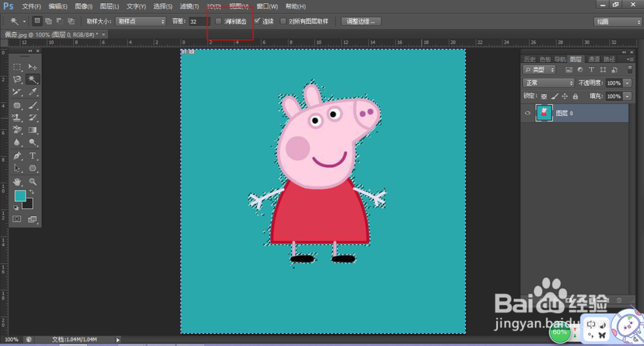Select the Eraser tool
This screenshot has height=346, width=644.
click(x=17, y=130)
